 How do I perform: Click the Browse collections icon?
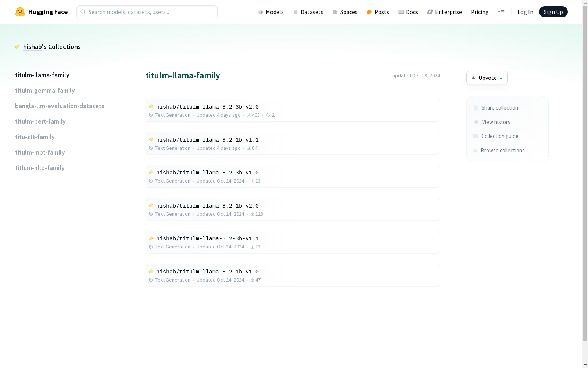(x=475, y=151)
